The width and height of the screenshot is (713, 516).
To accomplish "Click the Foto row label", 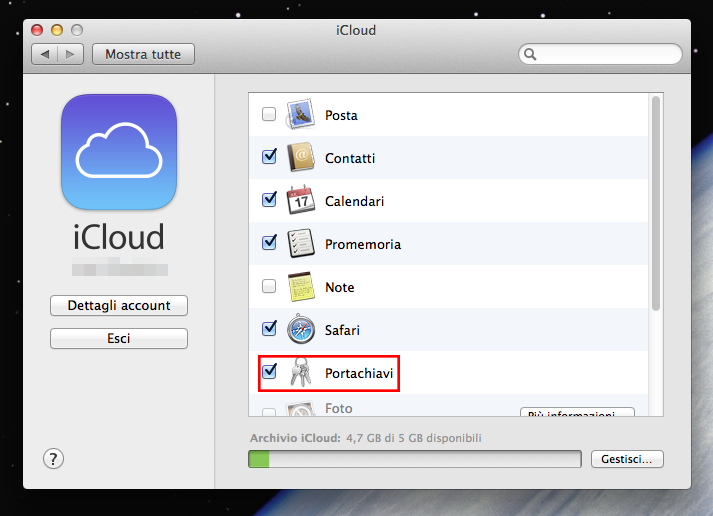I will coord(339,408).
